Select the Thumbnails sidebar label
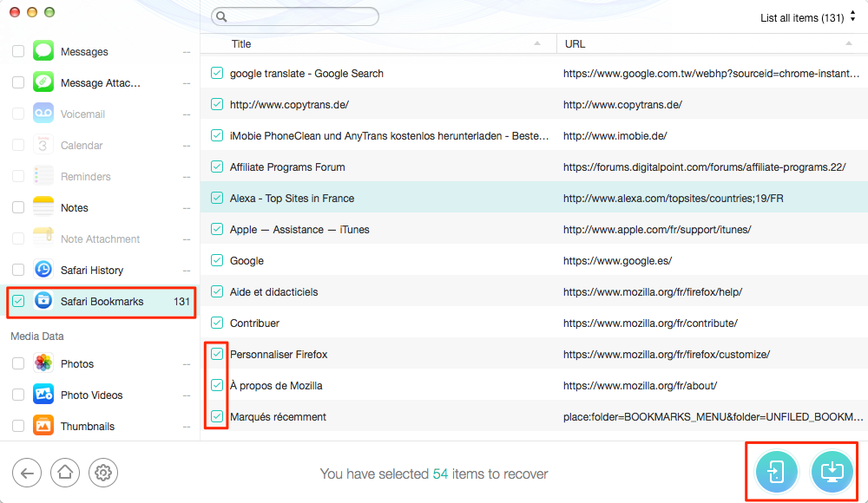 (x=88, y=426)
